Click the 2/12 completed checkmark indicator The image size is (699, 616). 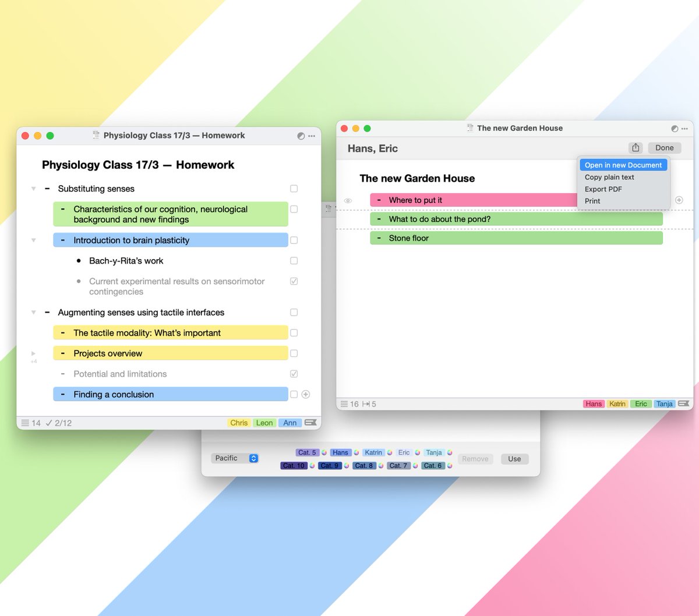click(x=59, y=423)
